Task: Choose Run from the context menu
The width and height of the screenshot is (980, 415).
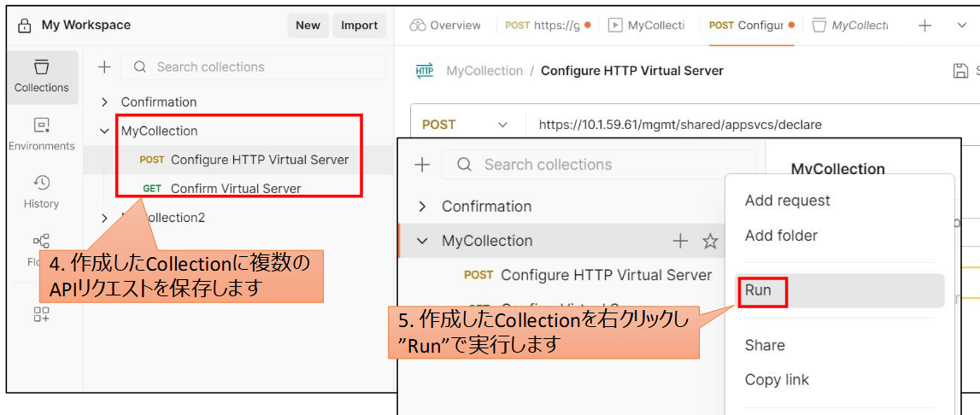Action: point(839,290)
